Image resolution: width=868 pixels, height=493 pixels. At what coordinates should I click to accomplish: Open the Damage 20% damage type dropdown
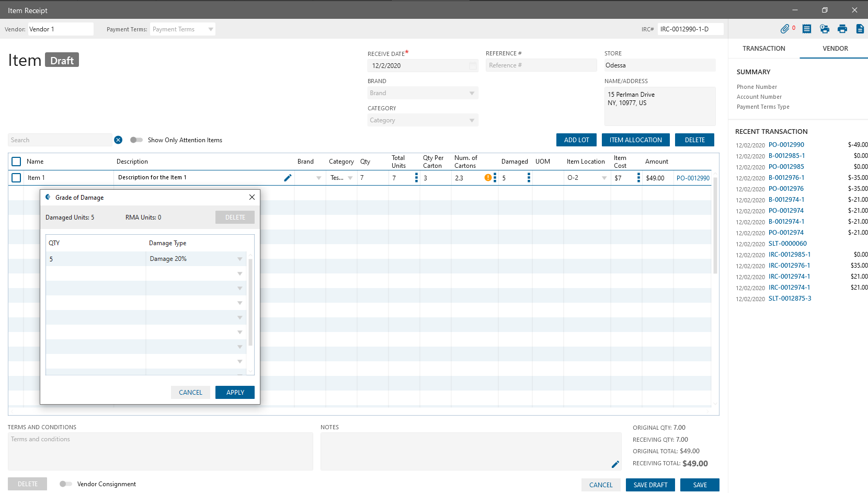point(239,259)
